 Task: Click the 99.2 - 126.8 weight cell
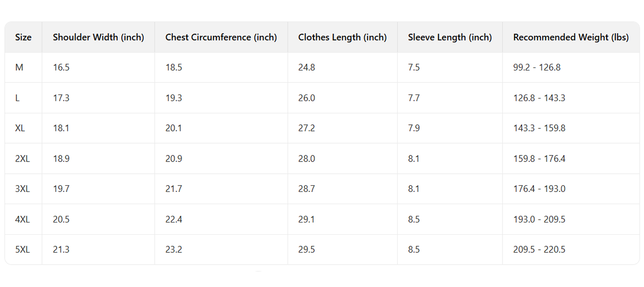tap(537, 67)
